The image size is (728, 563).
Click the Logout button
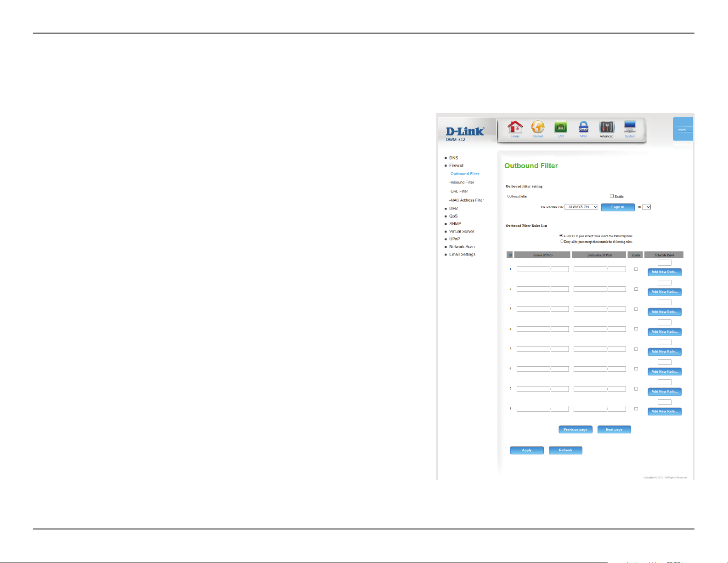coord(682,130)
